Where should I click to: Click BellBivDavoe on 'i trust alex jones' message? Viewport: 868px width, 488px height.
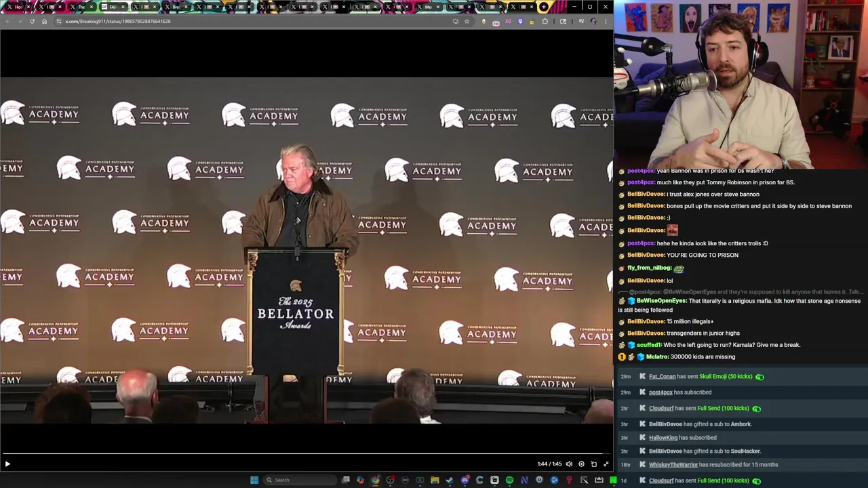click(x=646, y=195)
